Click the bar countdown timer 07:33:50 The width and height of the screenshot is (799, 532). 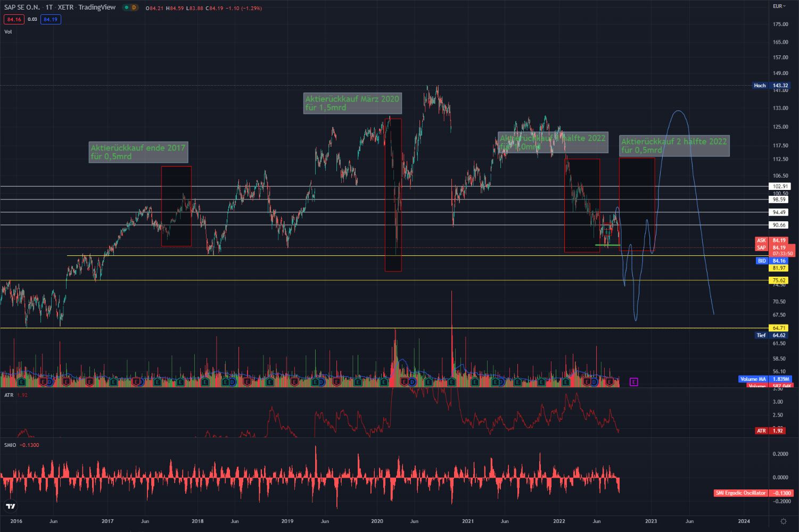click(x=782, y=254)
